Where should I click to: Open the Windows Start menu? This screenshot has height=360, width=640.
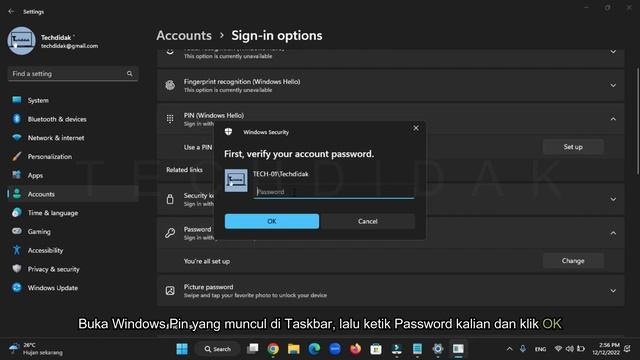(182, 349)
